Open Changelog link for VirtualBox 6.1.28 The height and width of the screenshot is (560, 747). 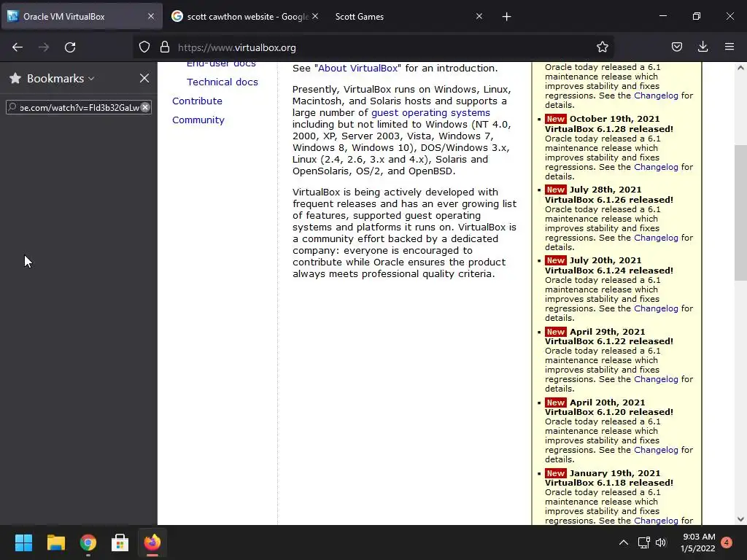pyautogui.click(x=656, y=167)
